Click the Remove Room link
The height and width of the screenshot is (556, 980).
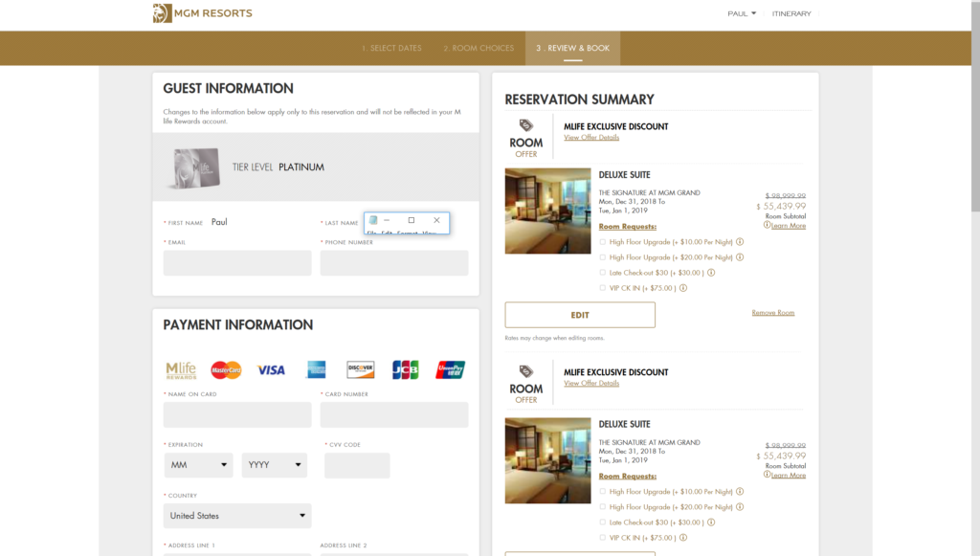click(773, 312)
